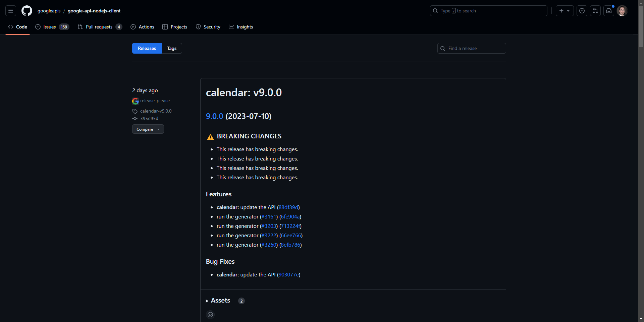
Task: Add a reaction with the smiley icon
Action: pyautogui.click(x=210, y=314)
